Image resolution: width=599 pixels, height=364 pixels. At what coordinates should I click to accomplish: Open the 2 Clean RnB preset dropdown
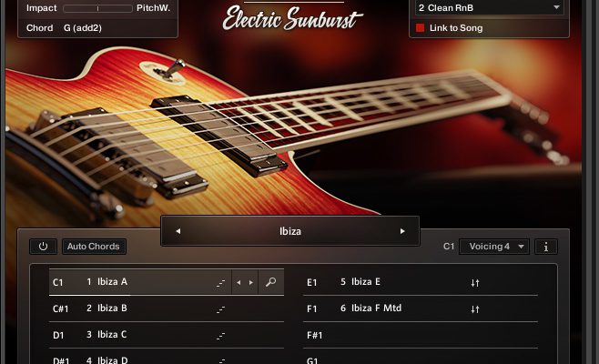click(489, 7)
